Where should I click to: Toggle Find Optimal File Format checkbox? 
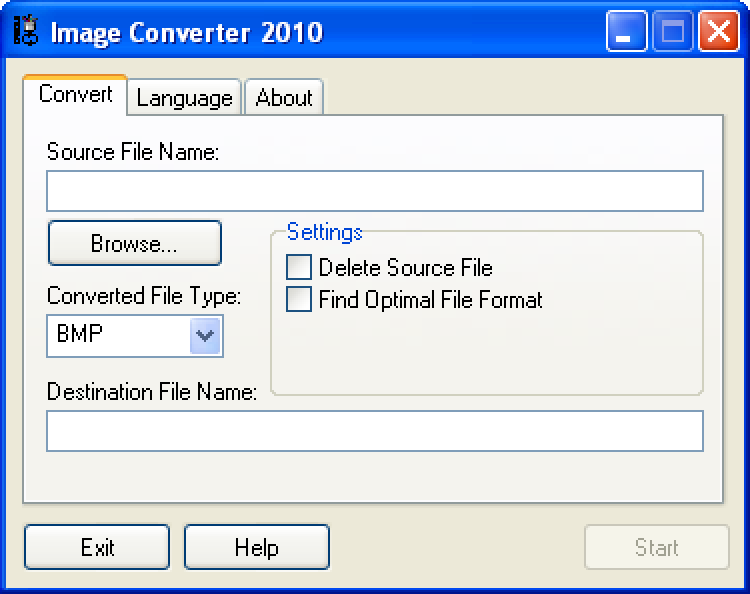click(x=299, y=299)
